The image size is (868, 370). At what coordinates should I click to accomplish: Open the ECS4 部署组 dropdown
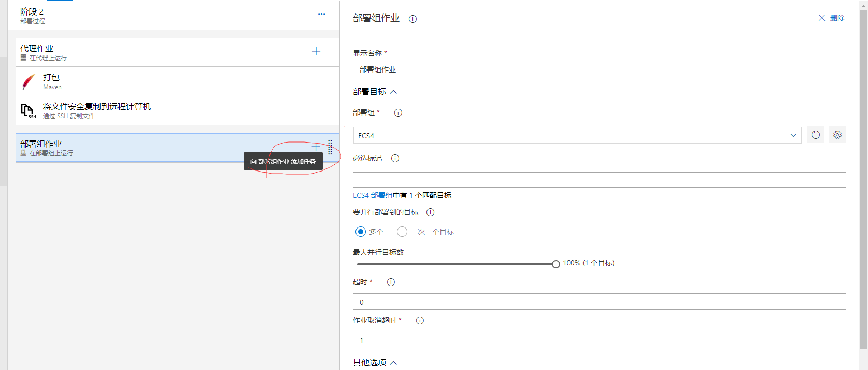pos(577,136)
